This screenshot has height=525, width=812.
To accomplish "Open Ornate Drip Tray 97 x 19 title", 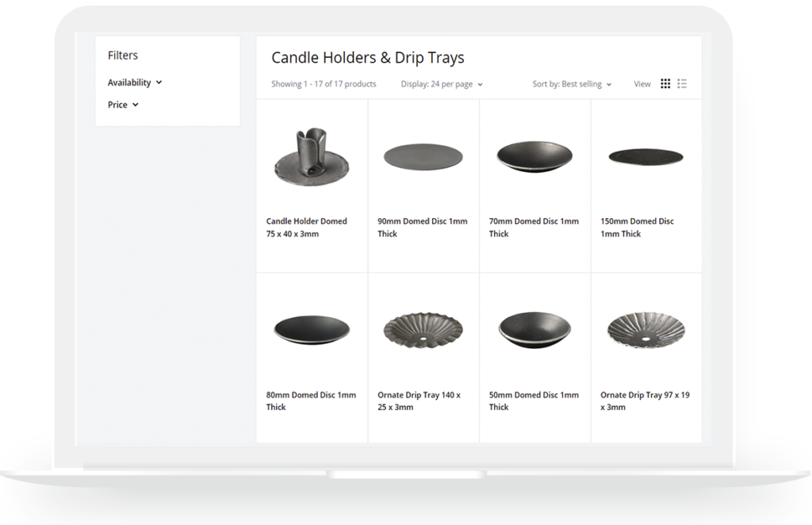I will pos(645,400).
